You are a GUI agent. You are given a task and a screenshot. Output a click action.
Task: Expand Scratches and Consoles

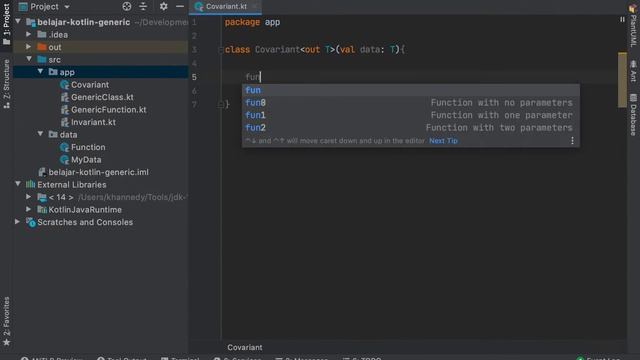point(18,222)
